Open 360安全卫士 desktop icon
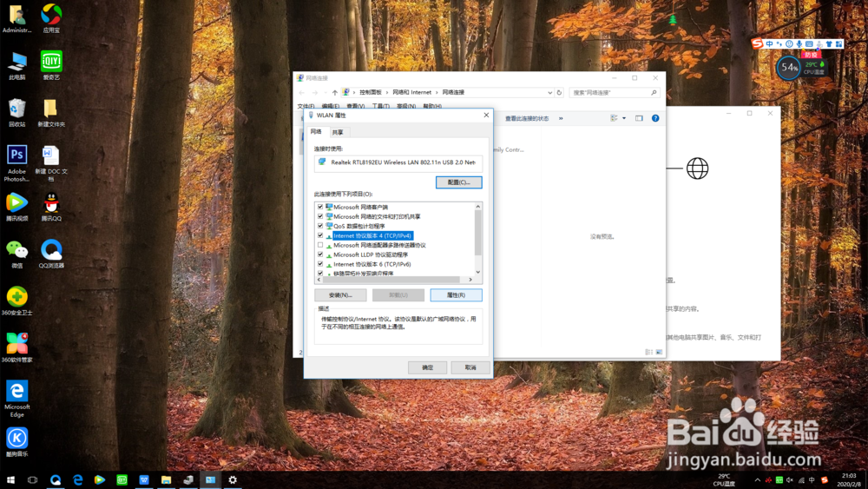Screen dimensions: 868x489 pos(17,301)
